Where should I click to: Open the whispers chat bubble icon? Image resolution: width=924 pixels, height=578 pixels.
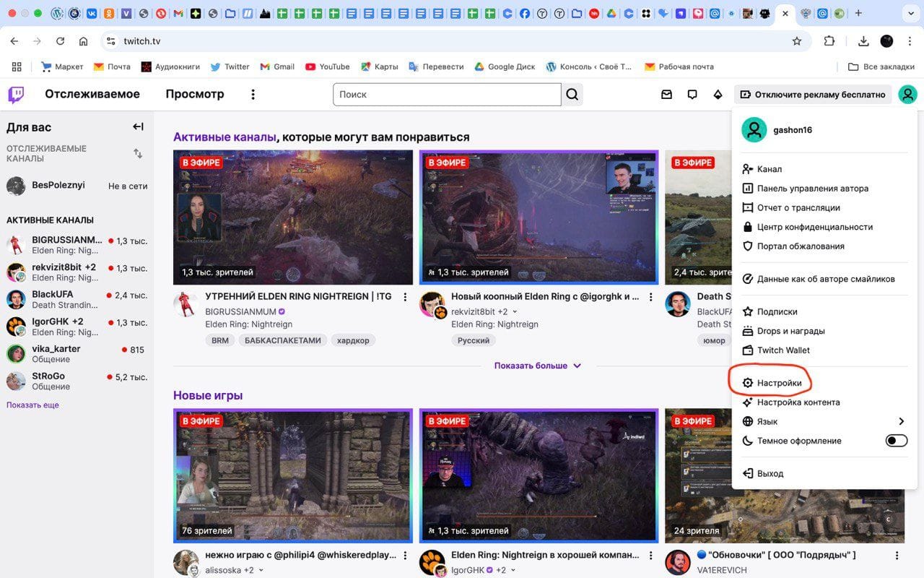tap(692, 95)
